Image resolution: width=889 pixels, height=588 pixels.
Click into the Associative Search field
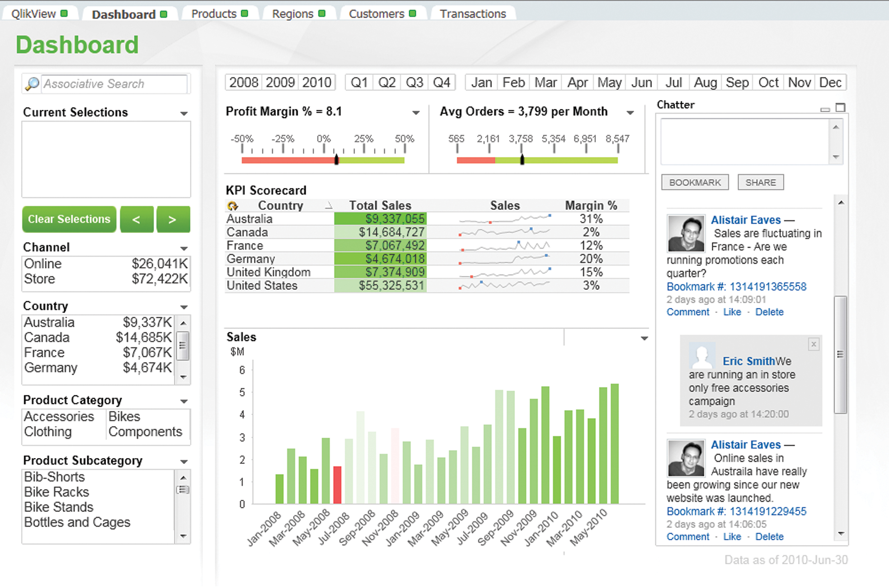point(114,84)
